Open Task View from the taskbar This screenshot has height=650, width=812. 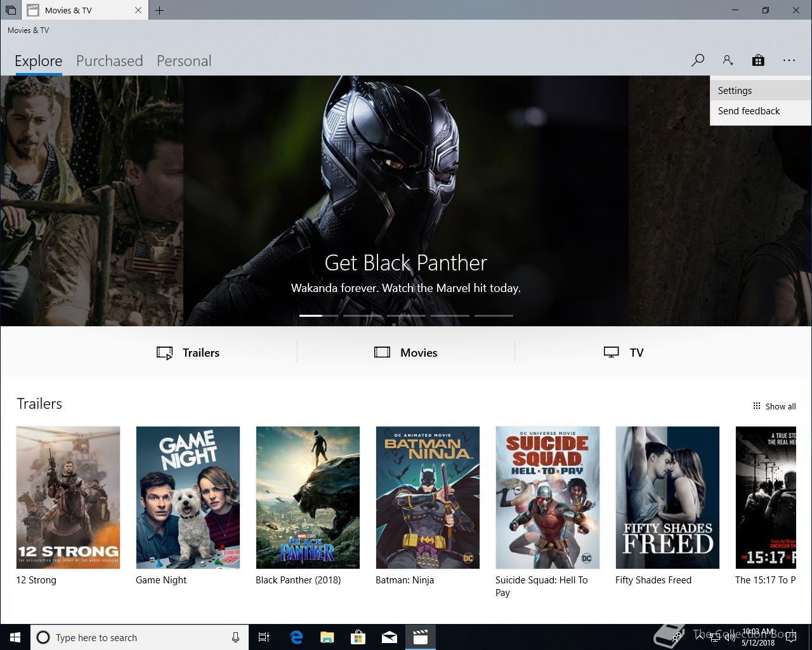click(264, 637)
